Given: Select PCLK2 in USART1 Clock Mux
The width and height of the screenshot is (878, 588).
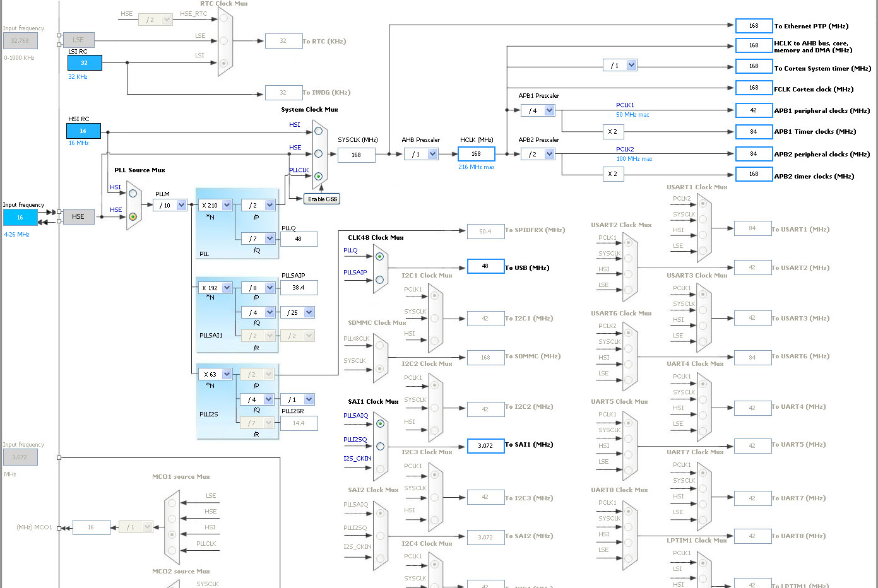Looking at the screenshot, I should 703,203.
